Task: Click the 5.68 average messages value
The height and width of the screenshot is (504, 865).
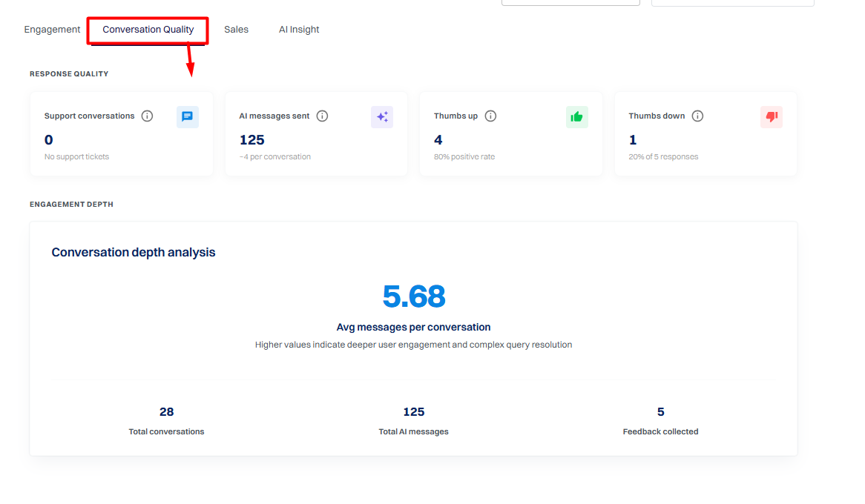Action: [414, 296]
